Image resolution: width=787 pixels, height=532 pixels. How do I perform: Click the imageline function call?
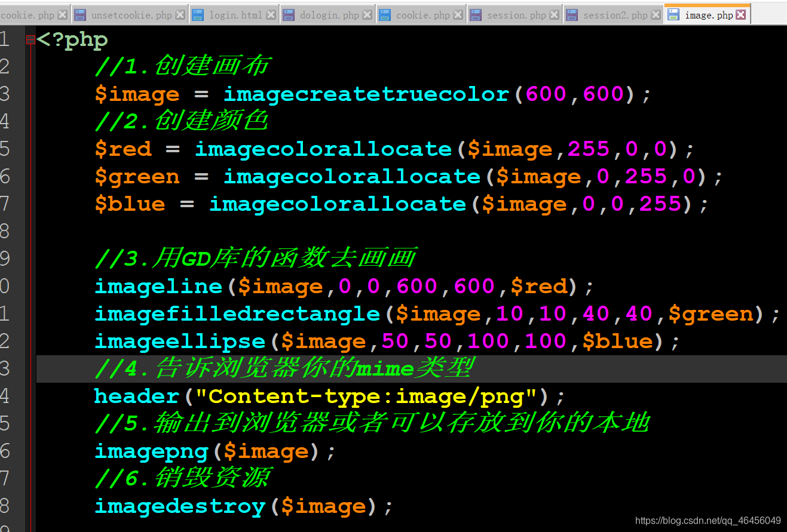click(x=345, y=287)
